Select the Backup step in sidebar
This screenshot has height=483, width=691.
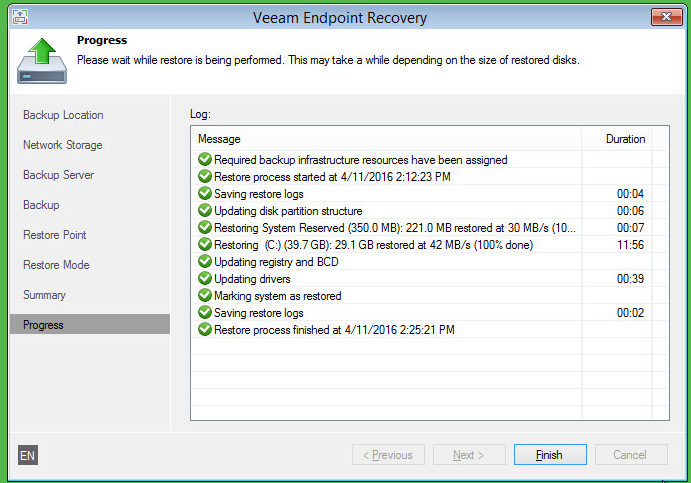pyautogui.click(x=41, y=205)
